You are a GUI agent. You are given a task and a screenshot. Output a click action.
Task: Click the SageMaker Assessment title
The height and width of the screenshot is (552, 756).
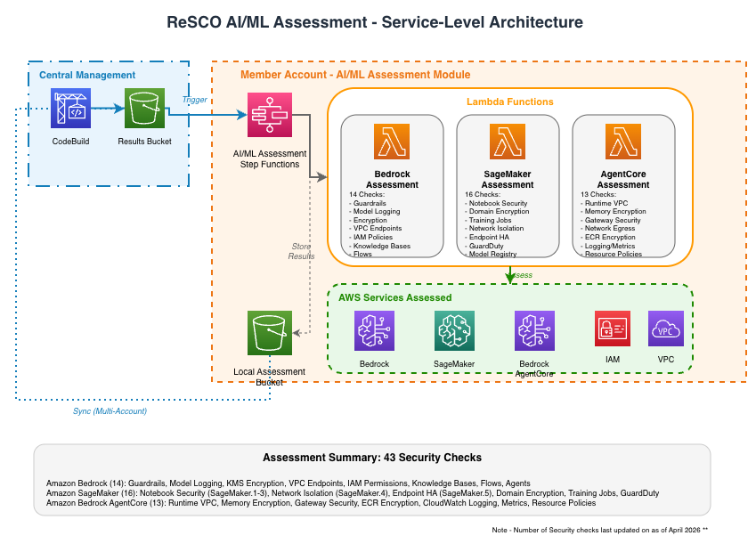click(508, 179)
